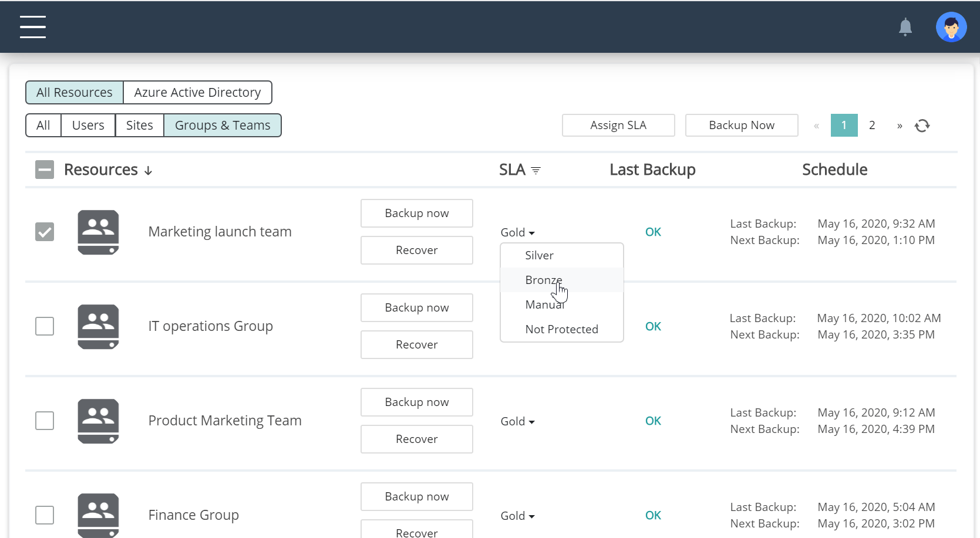Viewport: 980px width, 538px height.
Task: Click the Assign SLA button
Action: (618, 126)
